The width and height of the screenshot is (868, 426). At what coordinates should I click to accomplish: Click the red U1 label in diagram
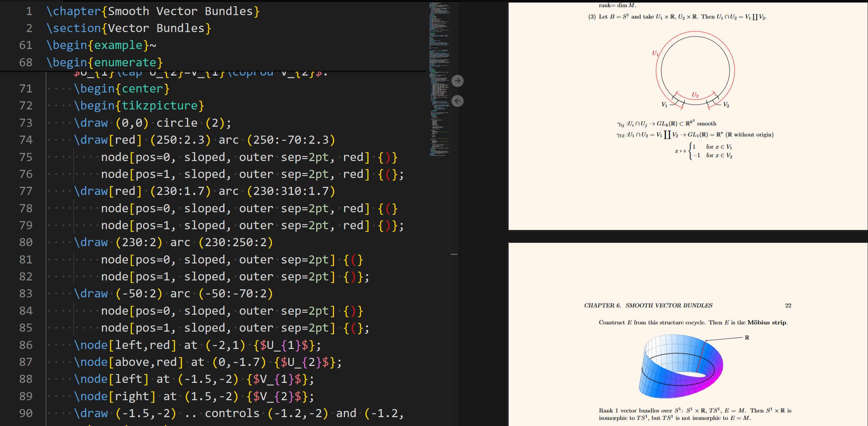click(x=655, y=53)
